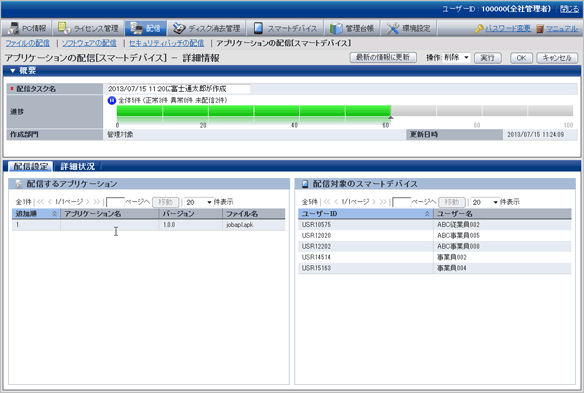Edit the 配信タスク名 text field

(x=178, y=89)
